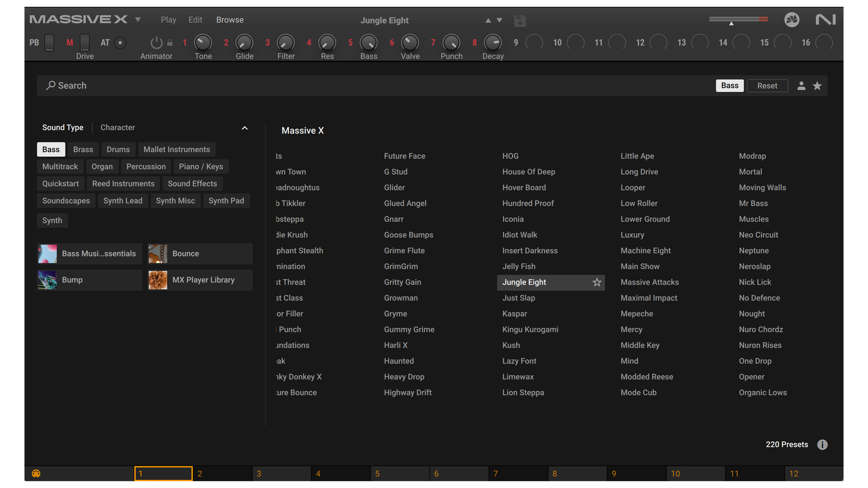Click the palette icon in bottom bar
The height and width of the screenshot is (488, 868).
coord(36,474)
